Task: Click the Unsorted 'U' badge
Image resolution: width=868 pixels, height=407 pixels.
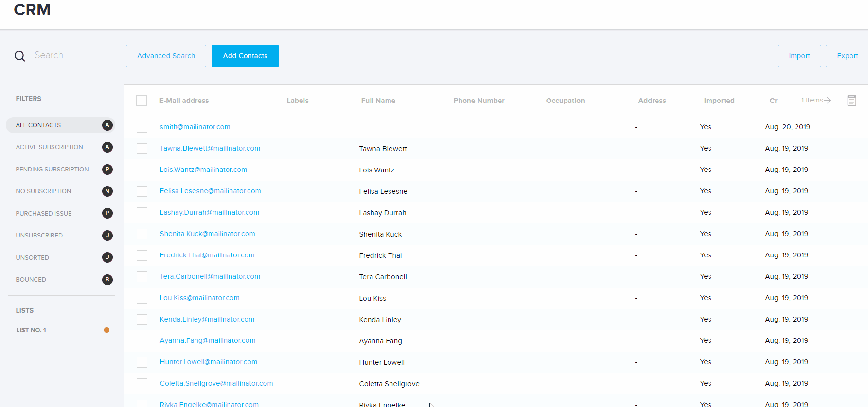Action: pos(107,257)
